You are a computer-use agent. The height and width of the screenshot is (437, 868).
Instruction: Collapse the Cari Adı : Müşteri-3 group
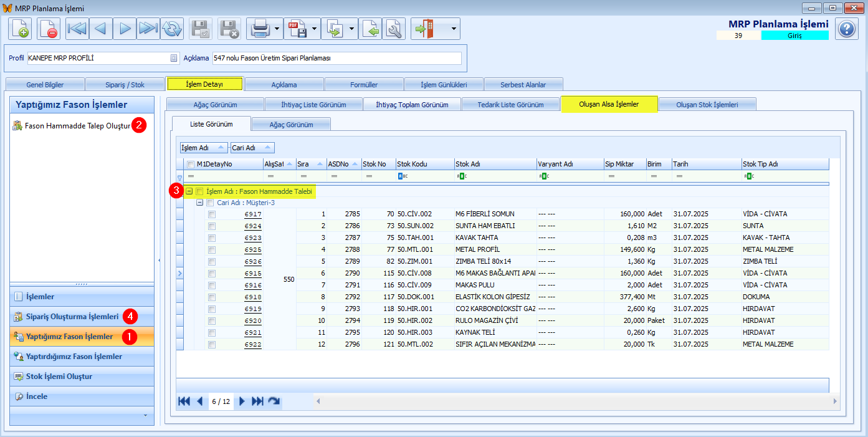(200, 203)
